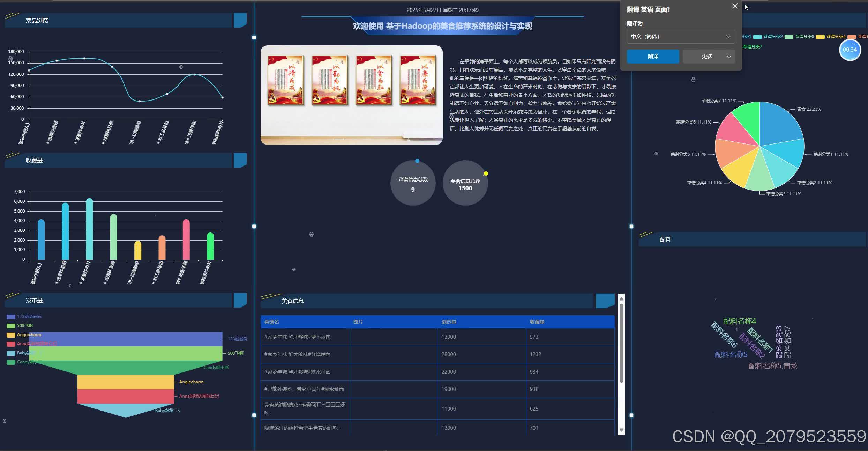Toggle the Angiecharm legend entry
Viewport: 868px width, 451px height.
(x=28, y=334)
